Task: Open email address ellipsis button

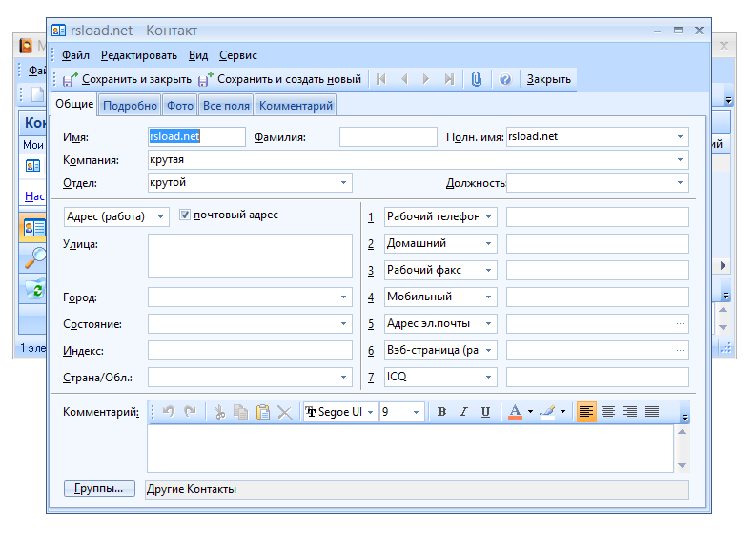Action: [681, 323]
